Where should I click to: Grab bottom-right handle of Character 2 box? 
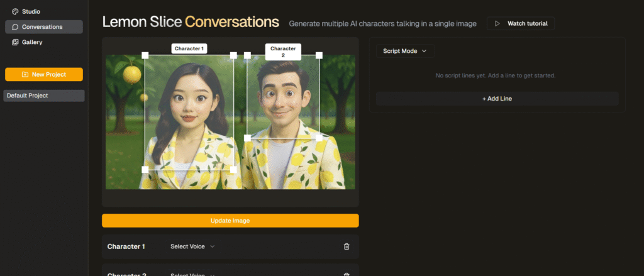[x=319, y=138]
